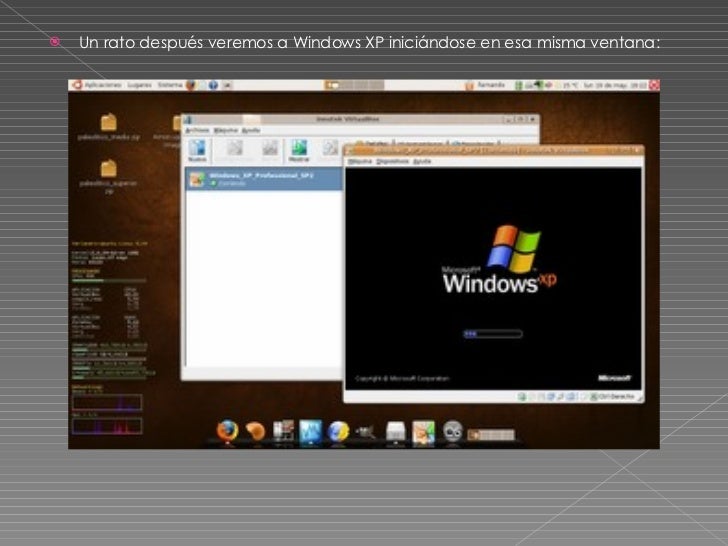
Task: Click the workspace switcher in top panel
Action: tap(354, 85)
